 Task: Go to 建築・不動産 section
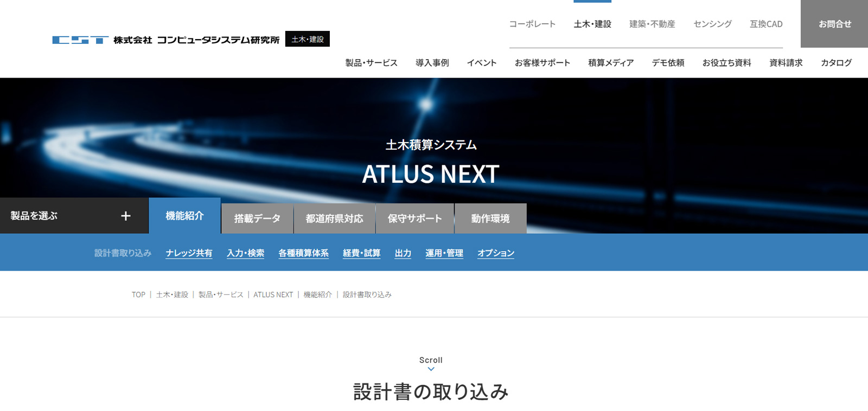click(652, 24)
